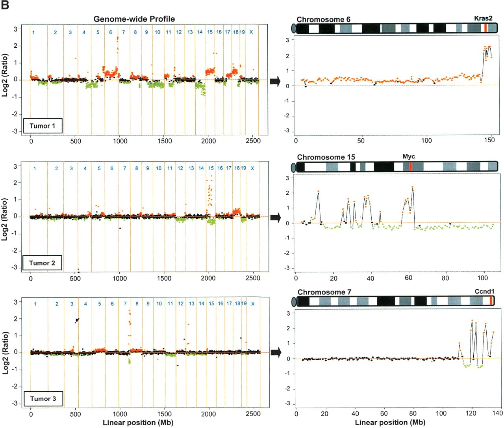Click the arrow icon beside the Tumor 2 profile
The width and height of the screenshot is (504, 428).
pos(275,217)
